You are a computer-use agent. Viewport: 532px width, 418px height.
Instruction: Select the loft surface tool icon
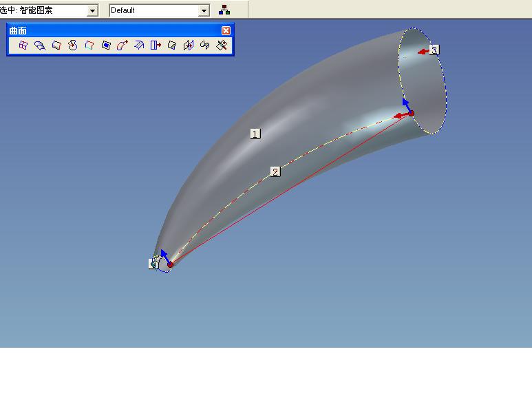point(40,45)
